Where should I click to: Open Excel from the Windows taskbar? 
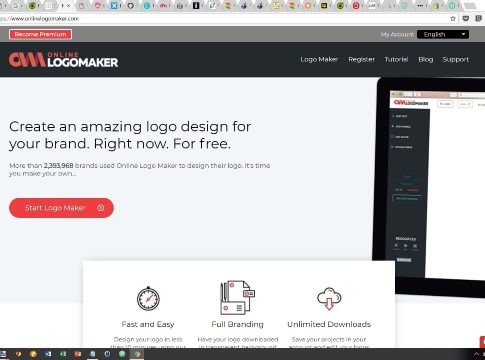point(63,354)
